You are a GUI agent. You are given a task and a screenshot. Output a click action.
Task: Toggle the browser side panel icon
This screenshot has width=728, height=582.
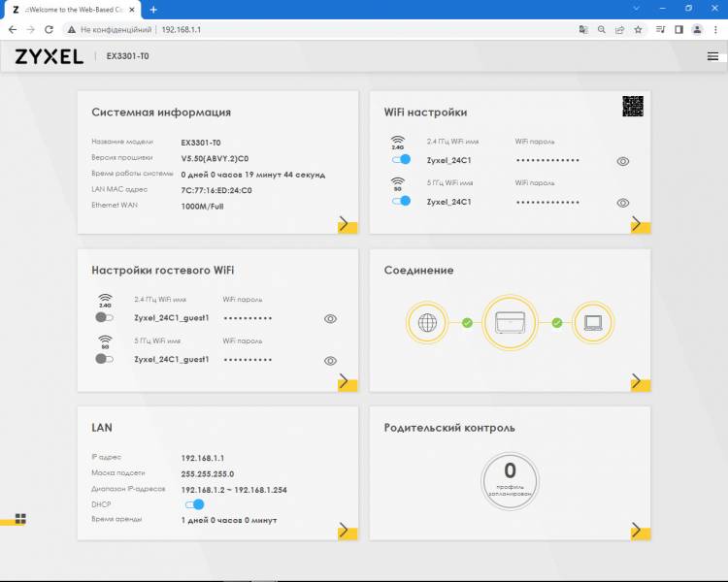(x=678, y=30)
